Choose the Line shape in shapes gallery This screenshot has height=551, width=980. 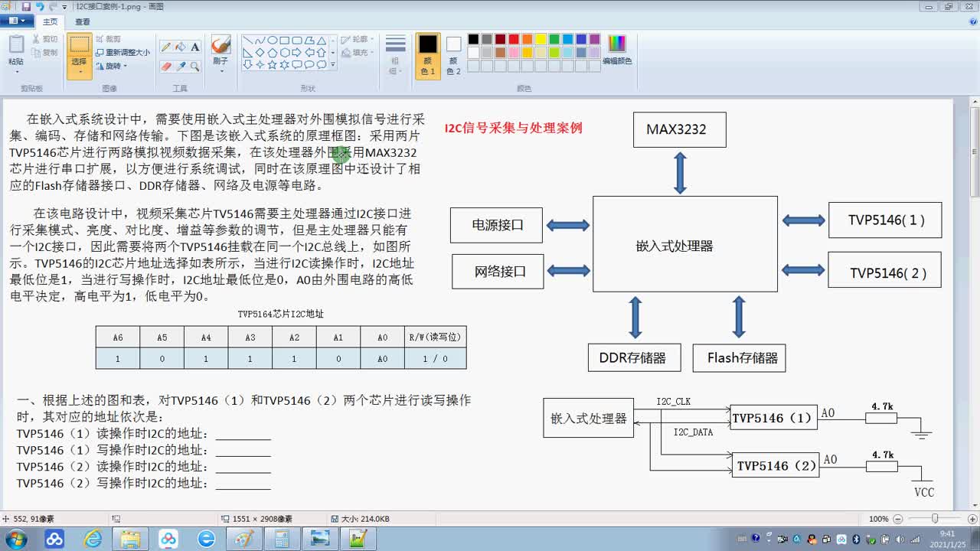click(247, 40)
